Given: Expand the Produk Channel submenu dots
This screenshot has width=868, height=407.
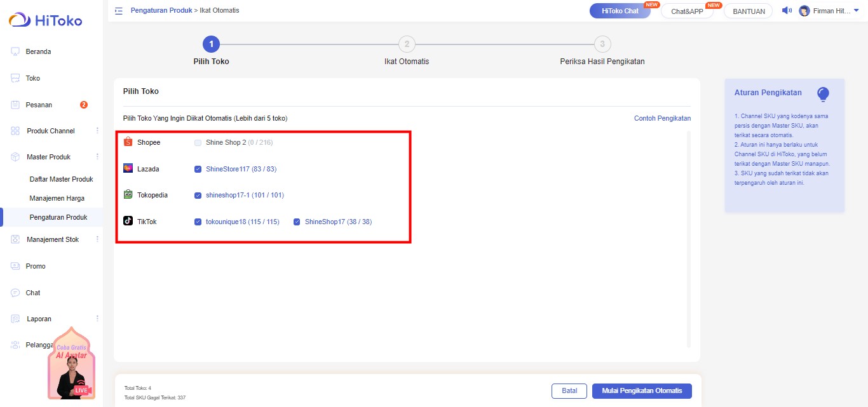Looking at the screenshot, I should [97, 131].
